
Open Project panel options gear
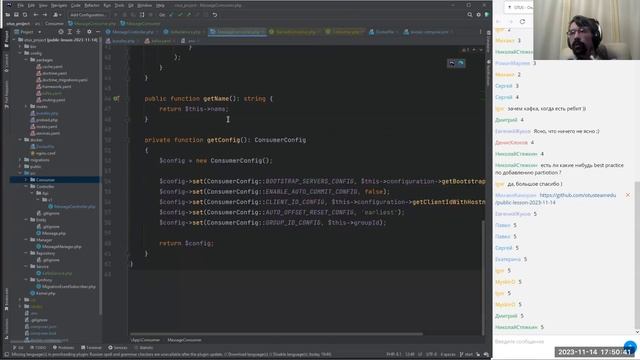click(89, 31)
